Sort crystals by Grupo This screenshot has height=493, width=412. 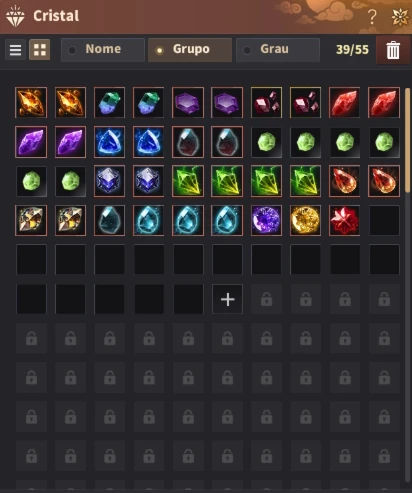click(x=190, y=50)
